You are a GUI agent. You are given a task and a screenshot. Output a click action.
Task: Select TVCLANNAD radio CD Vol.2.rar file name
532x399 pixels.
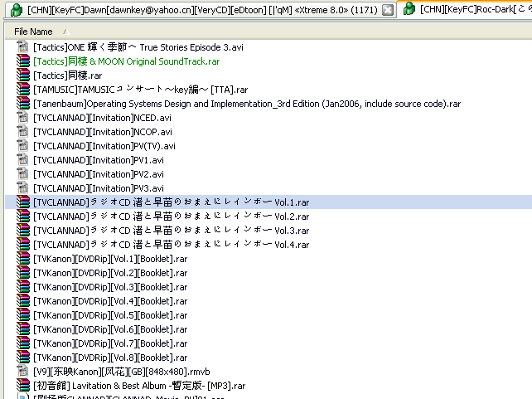pyautogui.click(x=171, y=217)
